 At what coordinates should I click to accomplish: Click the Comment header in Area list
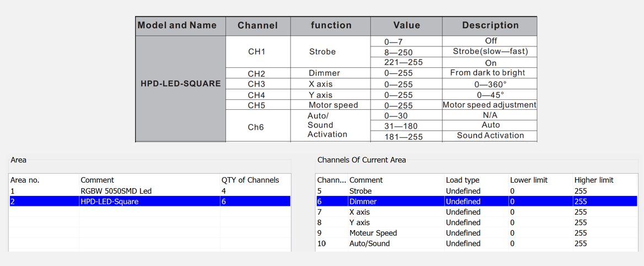[x=149, y=180]
